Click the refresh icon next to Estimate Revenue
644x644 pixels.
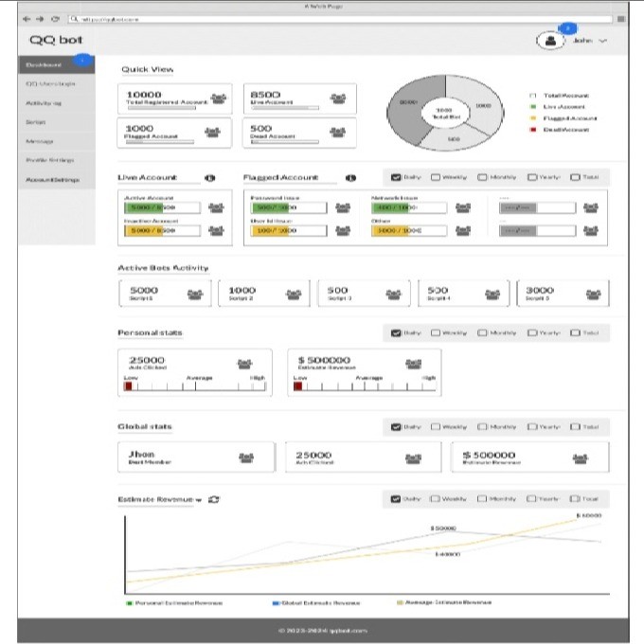214,499
